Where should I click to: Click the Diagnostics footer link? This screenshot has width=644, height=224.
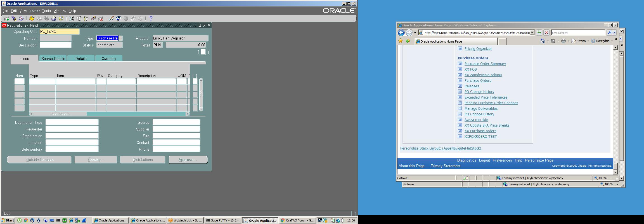(467, 160)
